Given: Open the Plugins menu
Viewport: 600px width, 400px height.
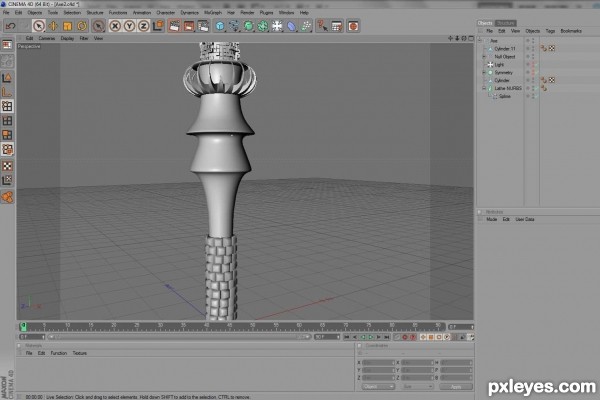Looking at the screenshot, I should click(266, 13).
